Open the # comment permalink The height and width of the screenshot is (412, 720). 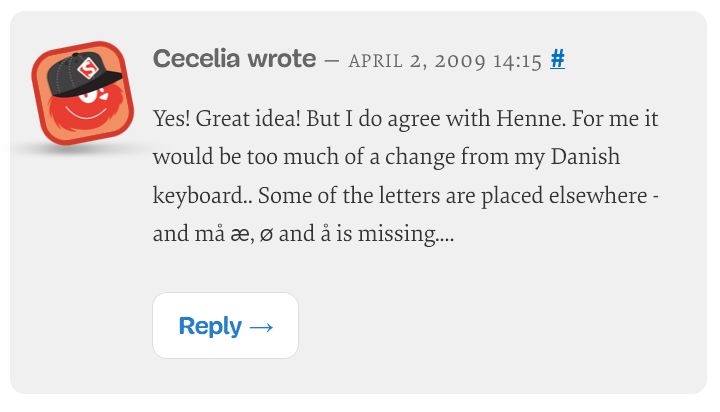pyautogui.click(x=557, y=59)
